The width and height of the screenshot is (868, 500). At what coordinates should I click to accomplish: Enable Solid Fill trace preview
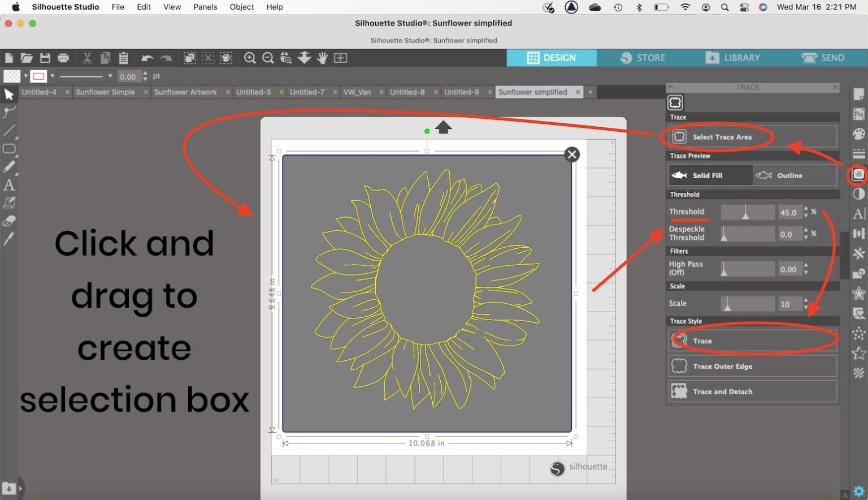[x=709, y=175]
